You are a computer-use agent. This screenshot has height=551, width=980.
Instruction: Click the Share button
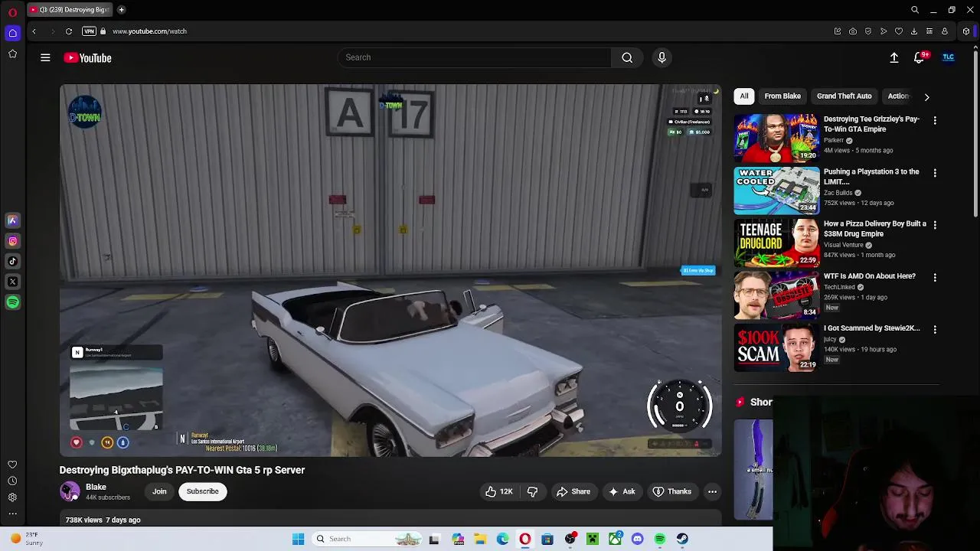coord(573,491)
